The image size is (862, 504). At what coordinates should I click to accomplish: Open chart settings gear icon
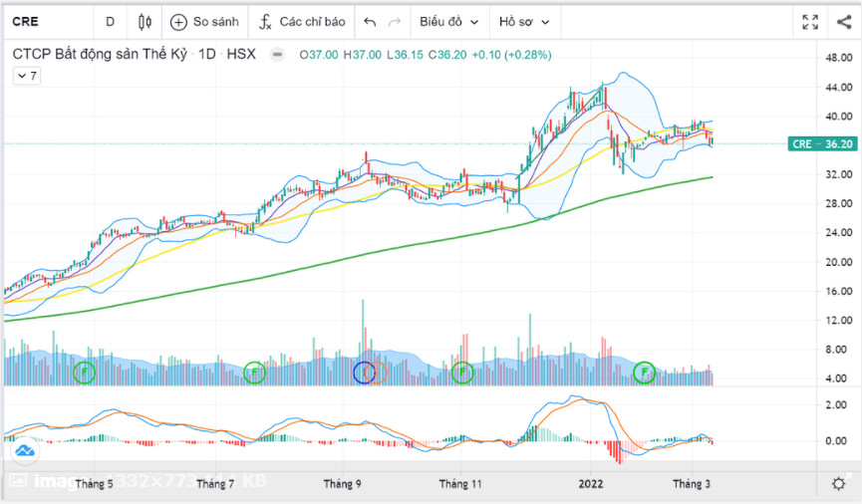tap(839, 483)
